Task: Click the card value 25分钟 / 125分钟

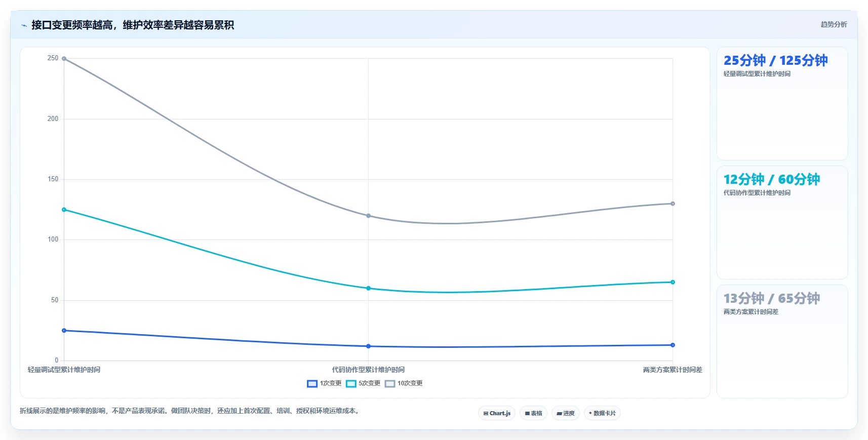Action: coord(775,60)
